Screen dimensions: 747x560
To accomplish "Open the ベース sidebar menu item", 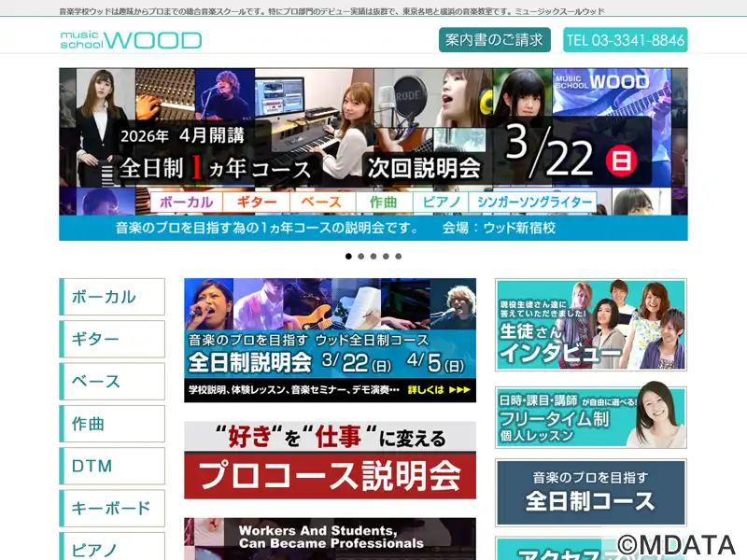I will 112,382.
